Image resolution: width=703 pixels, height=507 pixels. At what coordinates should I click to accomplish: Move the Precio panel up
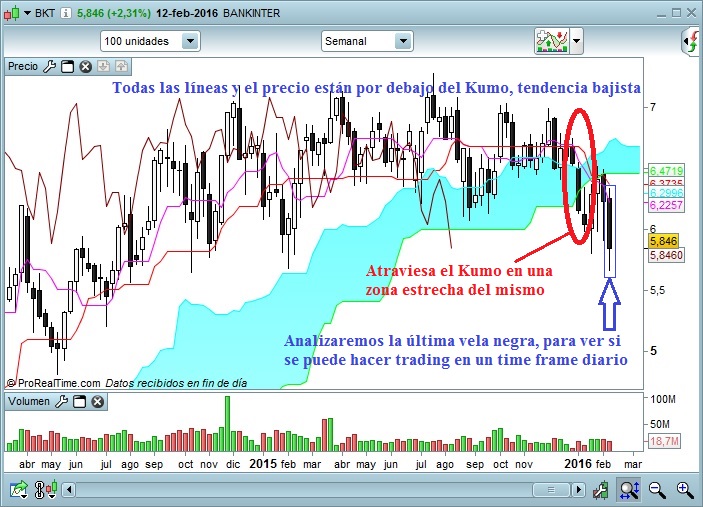pos(121,66)
